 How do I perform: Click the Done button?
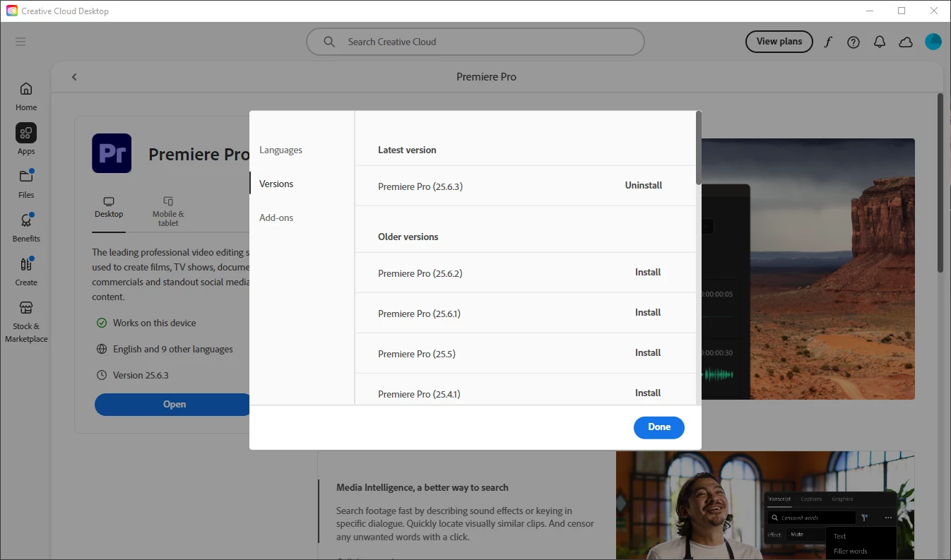click(x=659, y=427)
